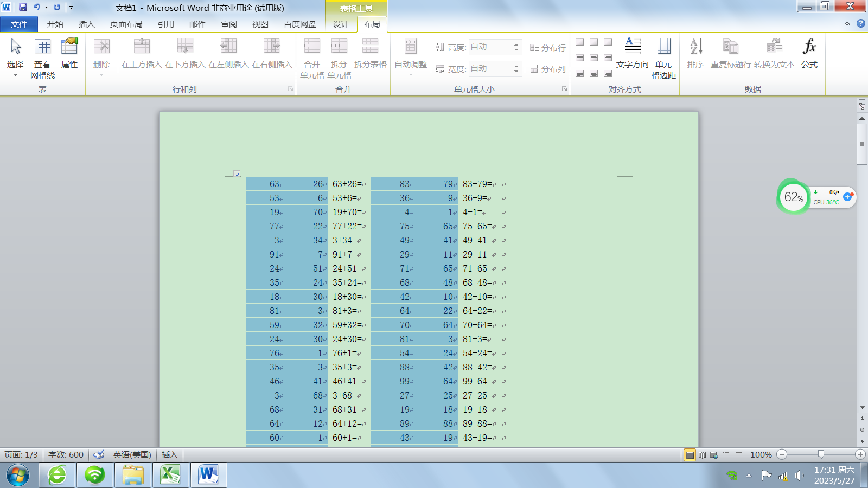The image size is (868, 488).
Task: Open 公式 (Formula) fx dialog
Action: coord(809,53)
